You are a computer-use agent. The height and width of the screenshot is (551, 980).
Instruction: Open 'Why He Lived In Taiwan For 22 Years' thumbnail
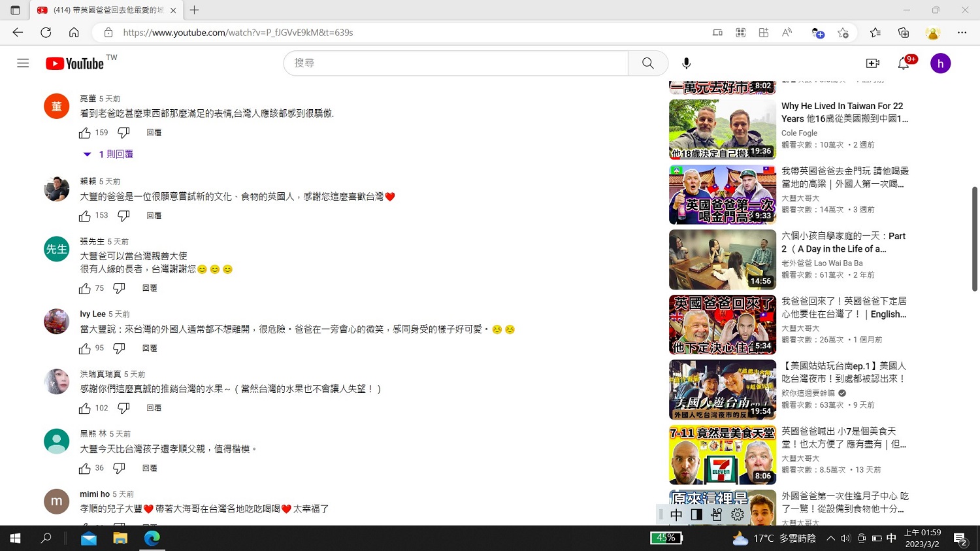coord(723,129)
